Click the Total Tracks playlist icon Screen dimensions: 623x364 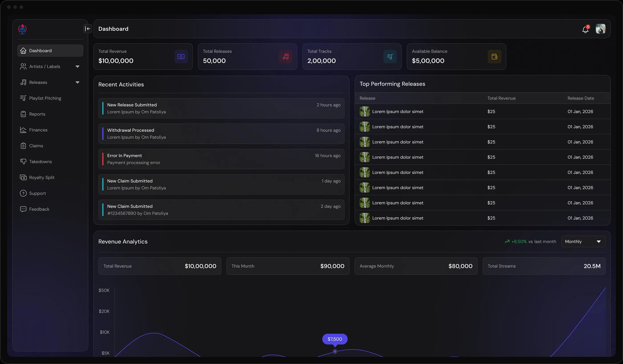(x=390, y=57)
